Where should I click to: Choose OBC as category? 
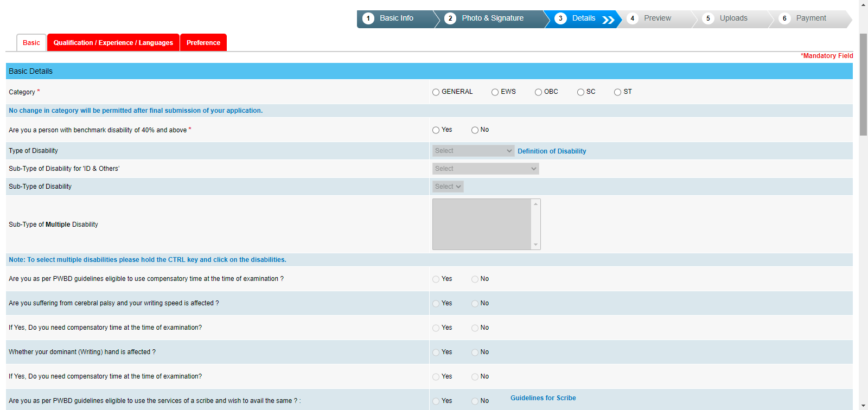coord(538,92)
